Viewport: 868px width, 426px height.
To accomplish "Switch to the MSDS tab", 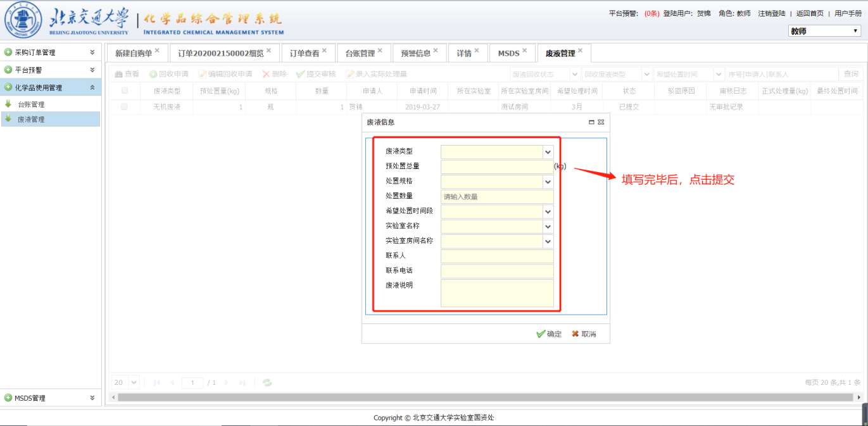I will coord(508,54).
